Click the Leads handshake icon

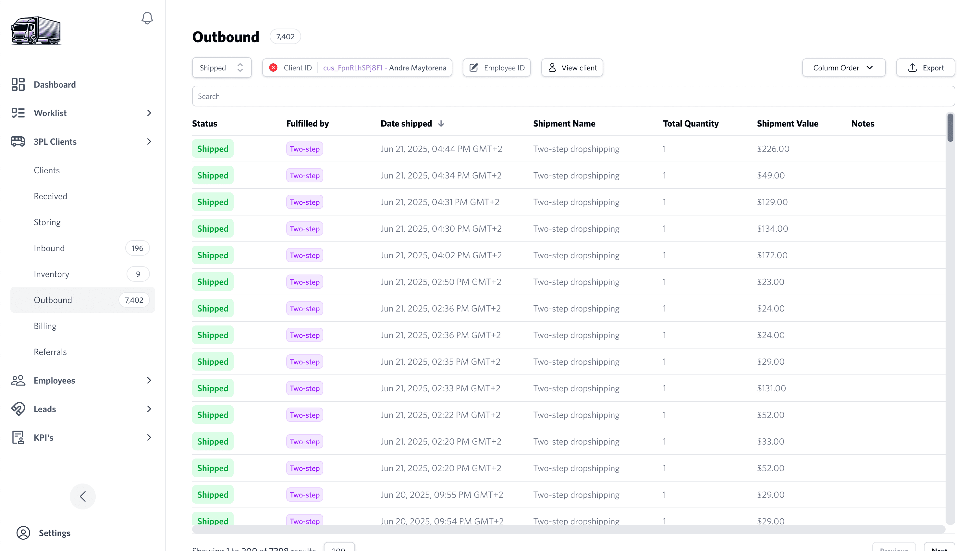(x=18, y=409)
